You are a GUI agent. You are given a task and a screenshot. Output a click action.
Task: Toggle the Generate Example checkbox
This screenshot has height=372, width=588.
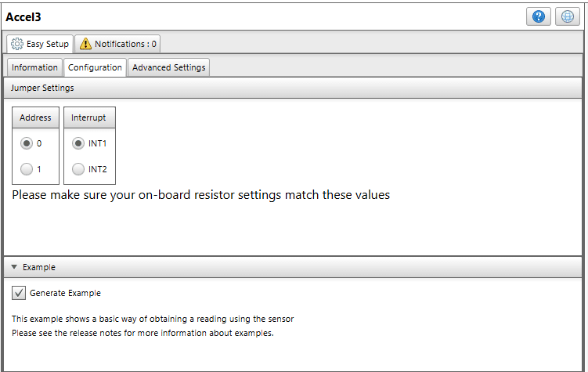20,293
